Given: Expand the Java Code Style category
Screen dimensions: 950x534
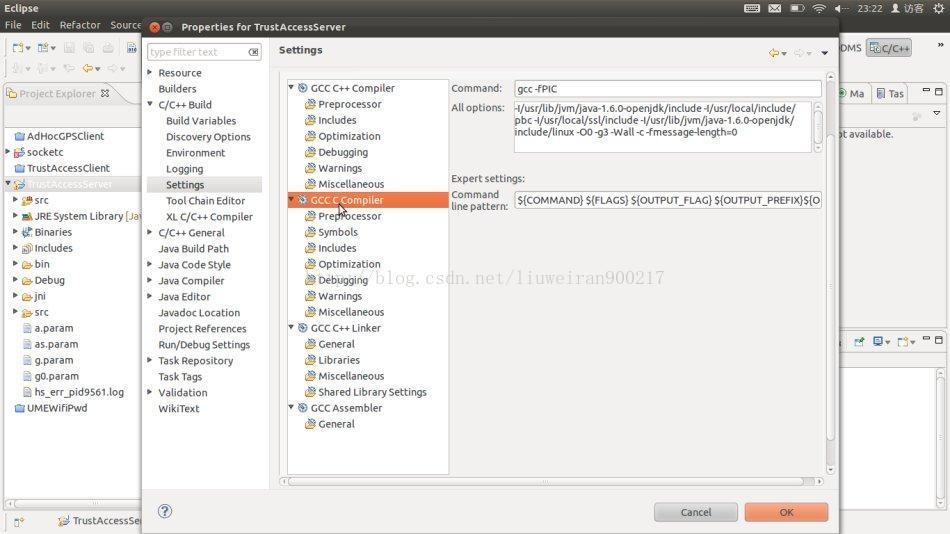Looking at the screenshot, I should click(150, 264).
